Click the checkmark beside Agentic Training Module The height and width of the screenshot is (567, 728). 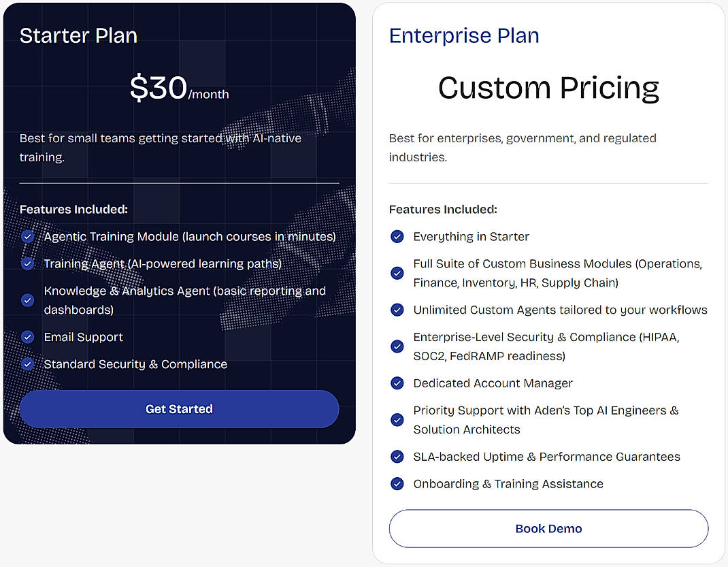[x=28, y=236]
